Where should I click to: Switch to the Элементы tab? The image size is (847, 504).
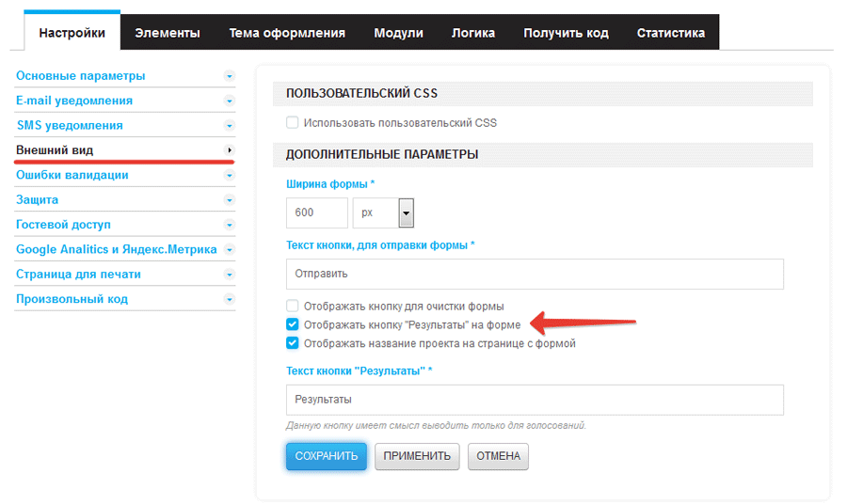[167, 33]
